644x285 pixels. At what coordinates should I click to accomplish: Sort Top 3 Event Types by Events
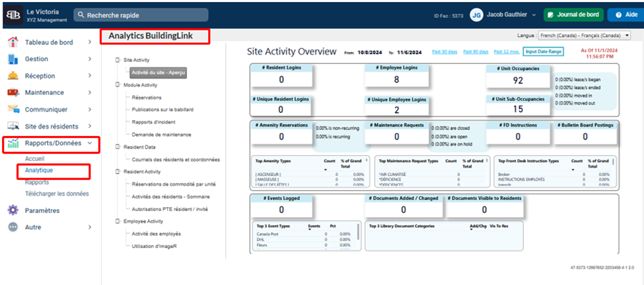[314, 227]
